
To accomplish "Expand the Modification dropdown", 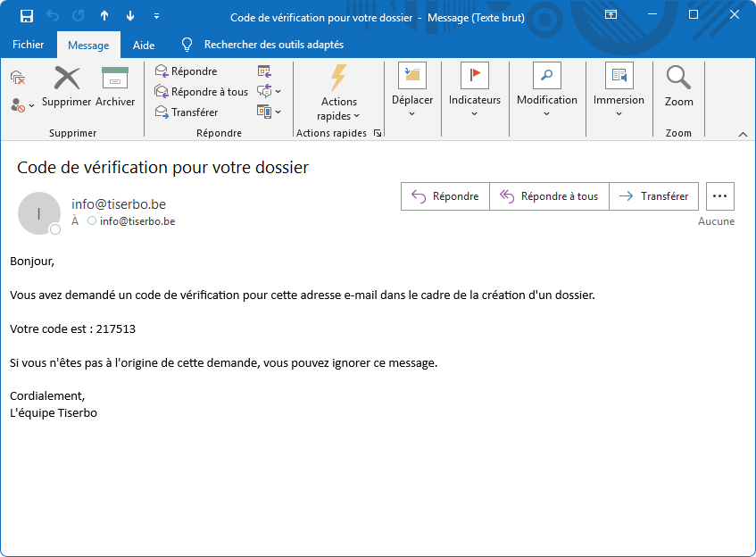I will (546, 113).
